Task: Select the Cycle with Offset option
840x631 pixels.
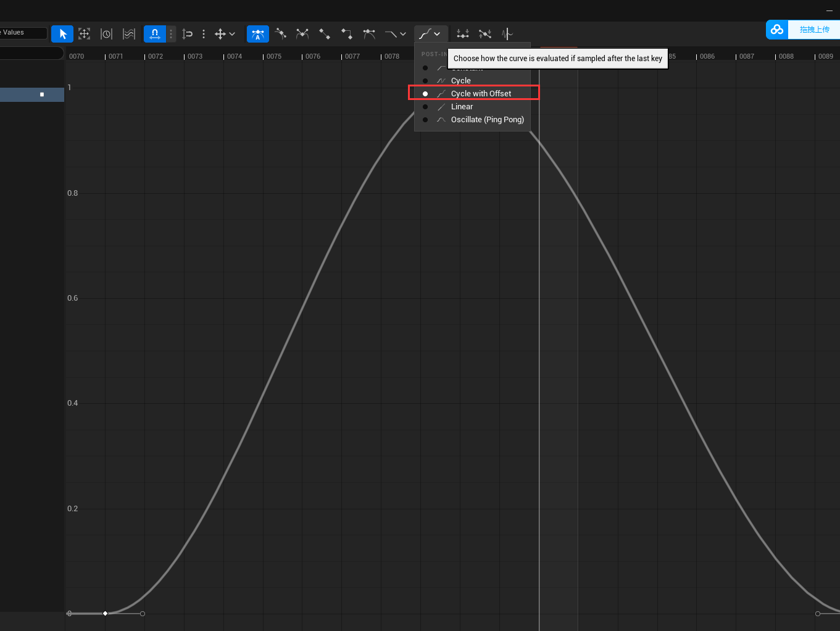Action: click(x=481, y=94)
